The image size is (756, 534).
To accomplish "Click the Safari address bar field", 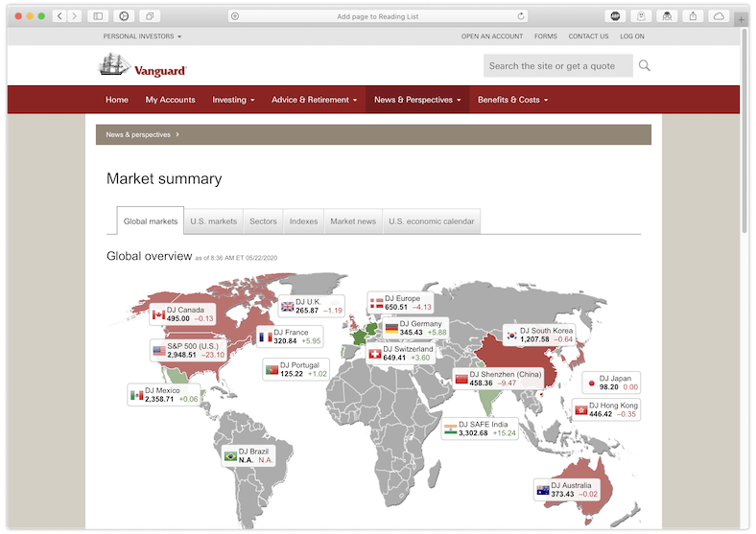I will [378, 16].
